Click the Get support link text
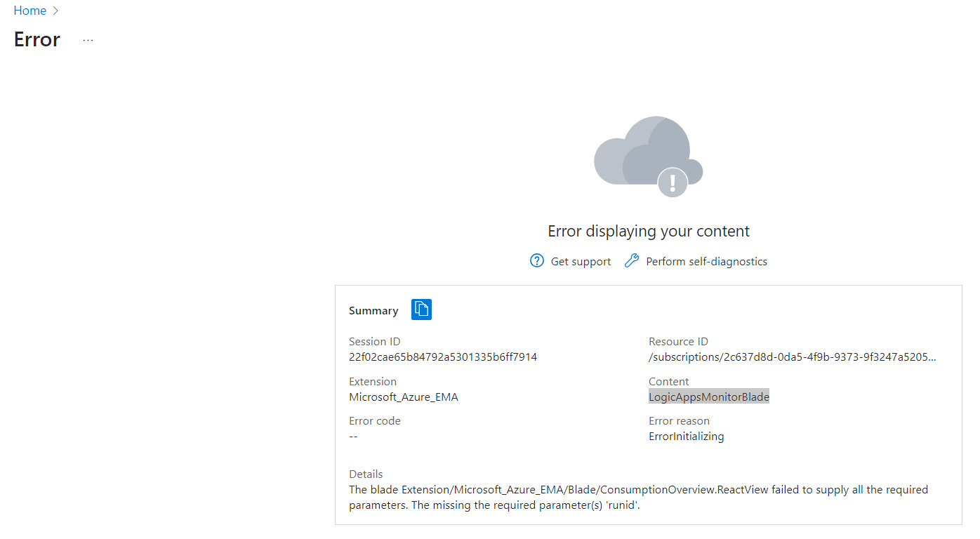This screenshot has width=980, height=539. (581, 260)
